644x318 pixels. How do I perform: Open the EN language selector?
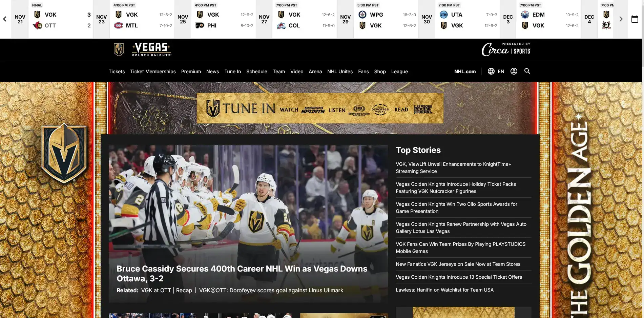[501, 72]
